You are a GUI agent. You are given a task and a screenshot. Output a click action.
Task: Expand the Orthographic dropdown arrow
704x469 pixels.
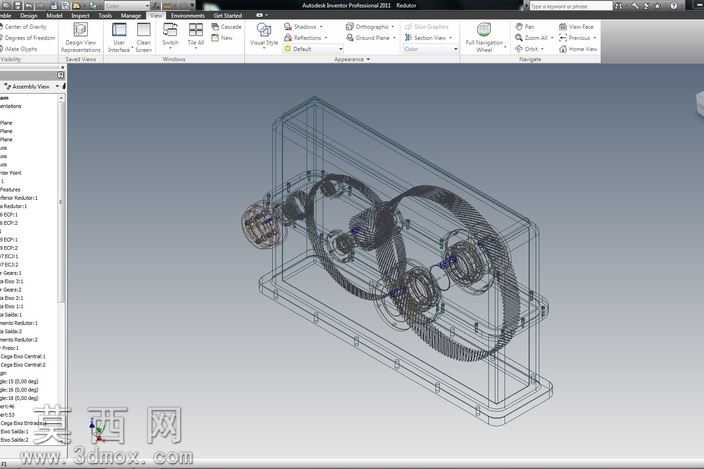pyautogui.click(x=393, y=27)
